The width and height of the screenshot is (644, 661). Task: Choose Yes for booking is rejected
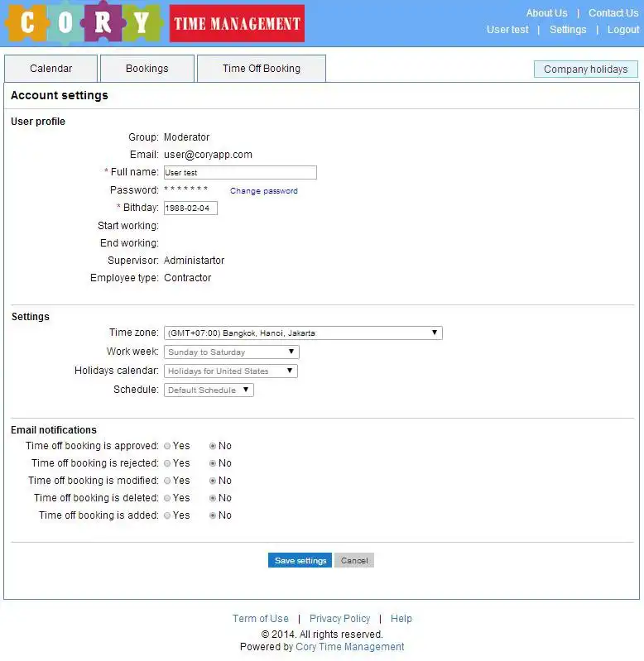click(x=167, y=463)
